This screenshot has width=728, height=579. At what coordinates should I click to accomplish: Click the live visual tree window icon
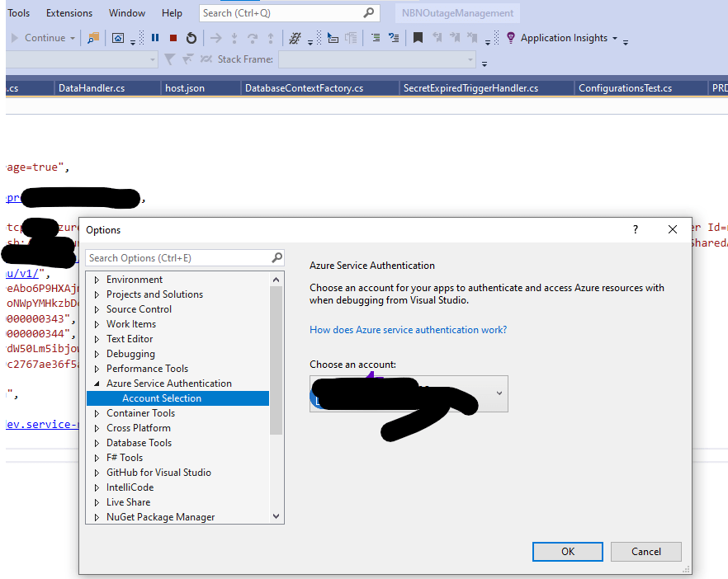point(118,38)
